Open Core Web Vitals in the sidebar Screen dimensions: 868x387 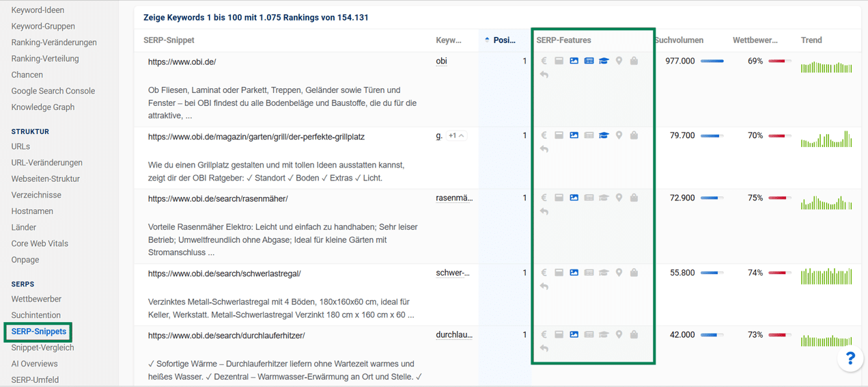[x=40, y=243]
